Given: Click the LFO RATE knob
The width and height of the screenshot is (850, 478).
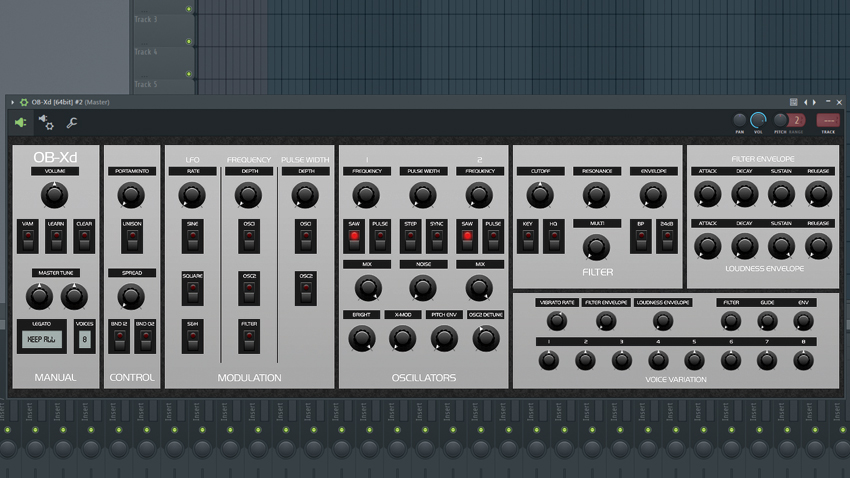Looking at the screenshot, I should (192, 195).
